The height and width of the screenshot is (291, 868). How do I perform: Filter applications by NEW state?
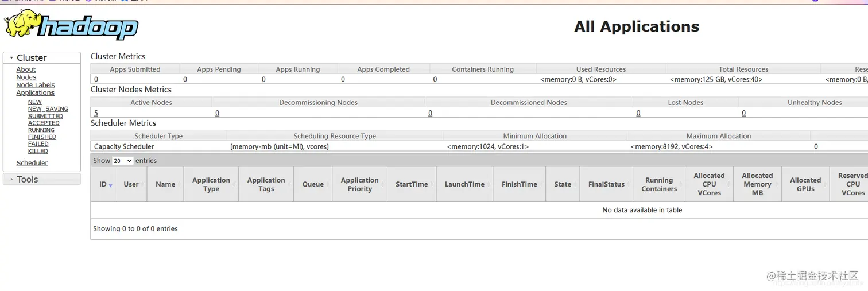35,102
